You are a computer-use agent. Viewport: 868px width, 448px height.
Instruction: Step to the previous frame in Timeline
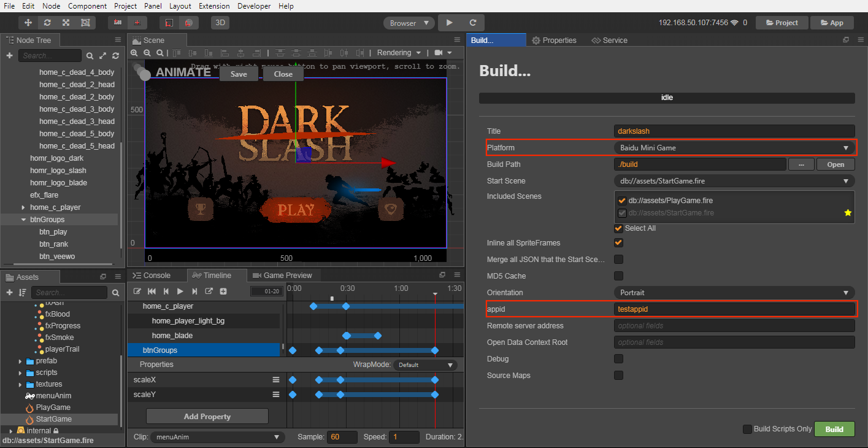166,292
